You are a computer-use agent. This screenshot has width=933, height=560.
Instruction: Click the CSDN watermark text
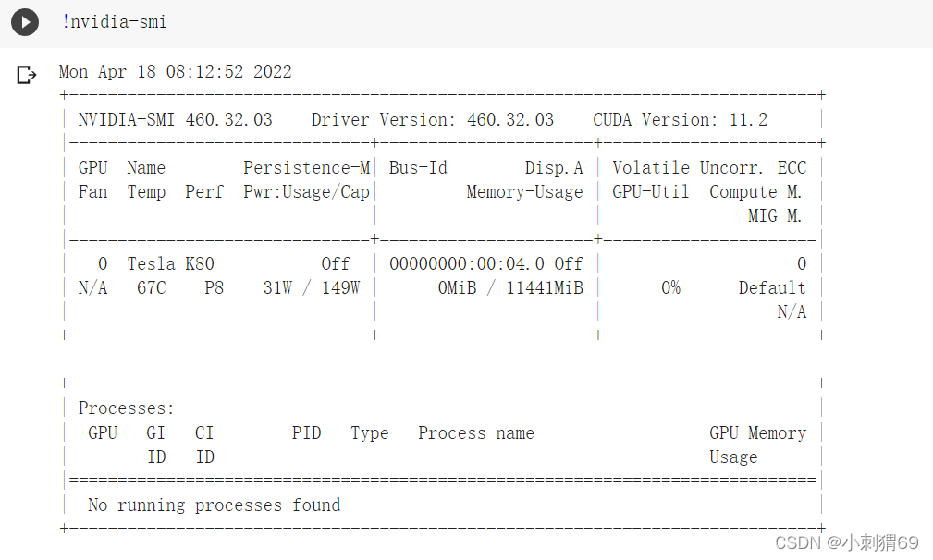pyautogui.click(x=847, y=542)
